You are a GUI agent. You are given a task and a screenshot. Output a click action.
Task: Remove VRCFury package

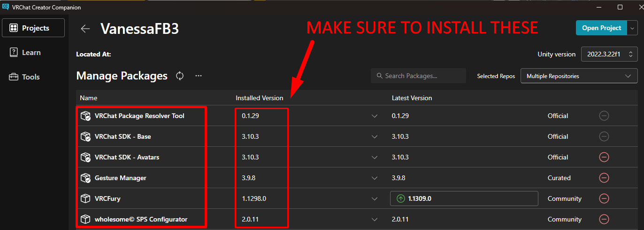click(604, 198)
